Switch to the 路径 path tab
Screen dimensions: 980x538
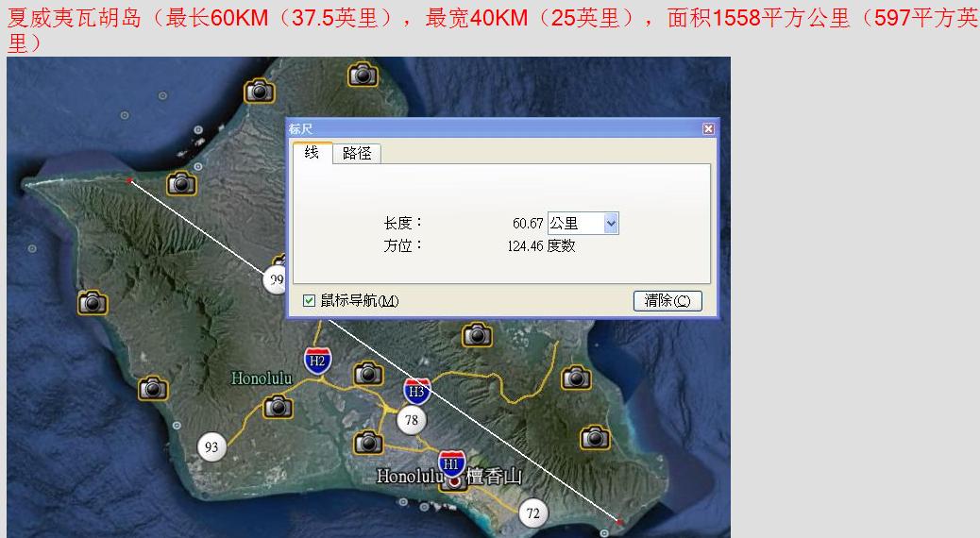pyautogui.click(x=357, y=154)
